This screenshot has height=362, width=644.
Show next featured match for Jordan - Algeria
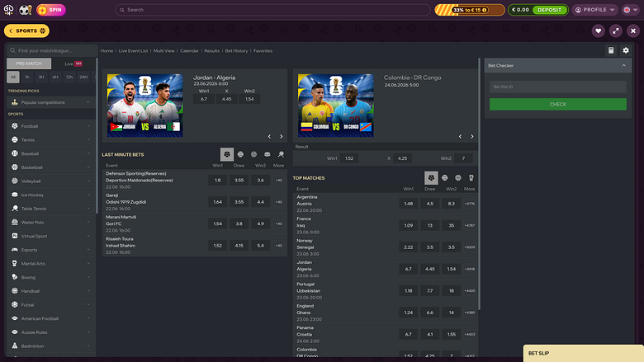pos(282,137)
